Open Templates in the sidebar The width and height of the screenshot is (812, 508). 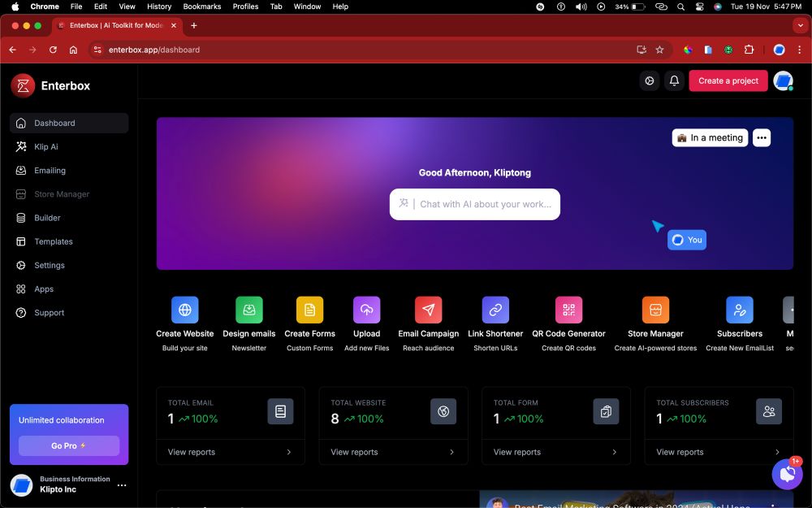pyautogui.click(x=69, y=241)
